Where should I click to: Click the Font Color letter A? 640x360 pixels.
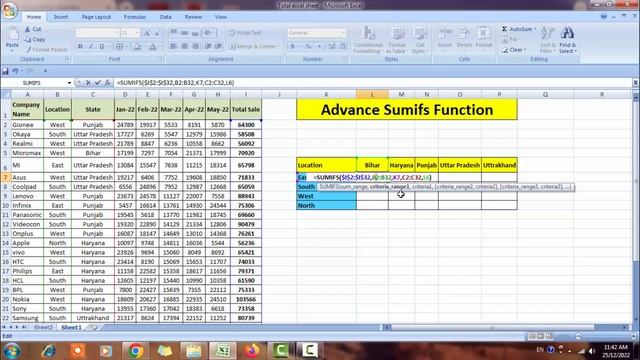152,47
